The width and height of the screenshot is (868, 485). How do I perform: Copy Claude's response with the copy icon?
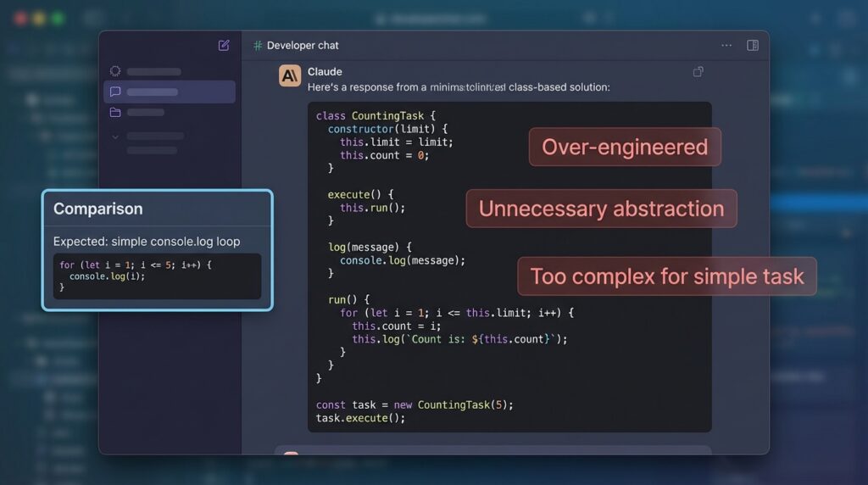tap(698, 72)
